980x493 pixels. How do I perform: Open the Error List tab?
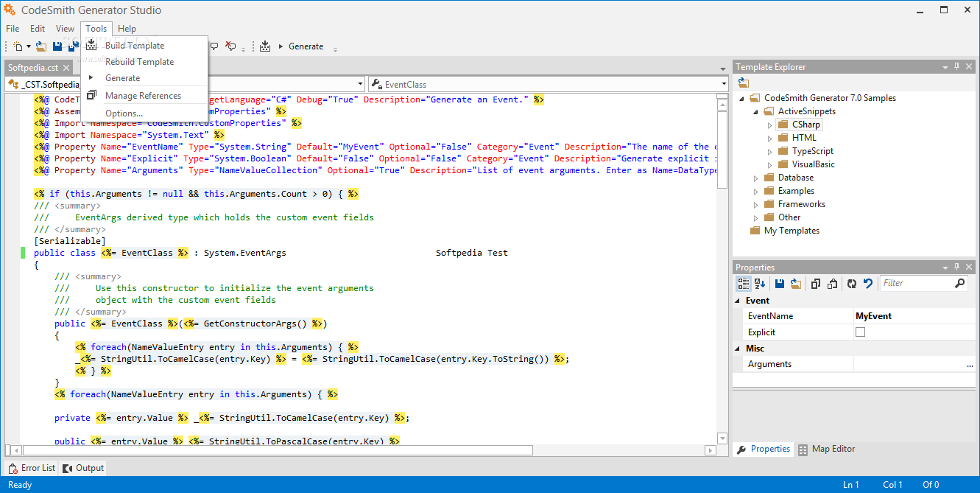[32, 468]
